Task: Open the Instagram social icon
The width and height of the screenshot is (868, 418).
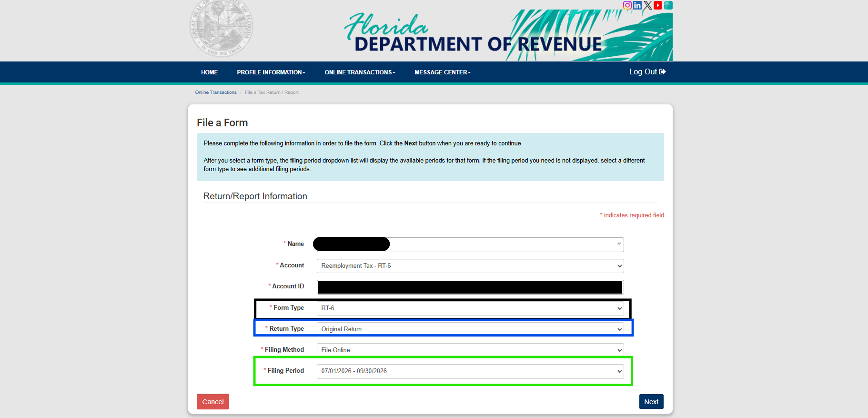Action: tap(627, 5)
